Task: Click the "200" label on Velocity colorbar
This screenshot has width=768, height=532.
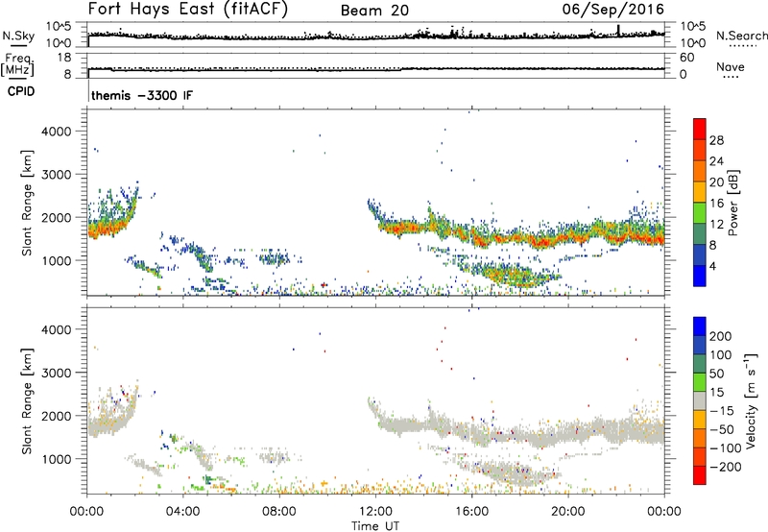Action: pos(721,336)
